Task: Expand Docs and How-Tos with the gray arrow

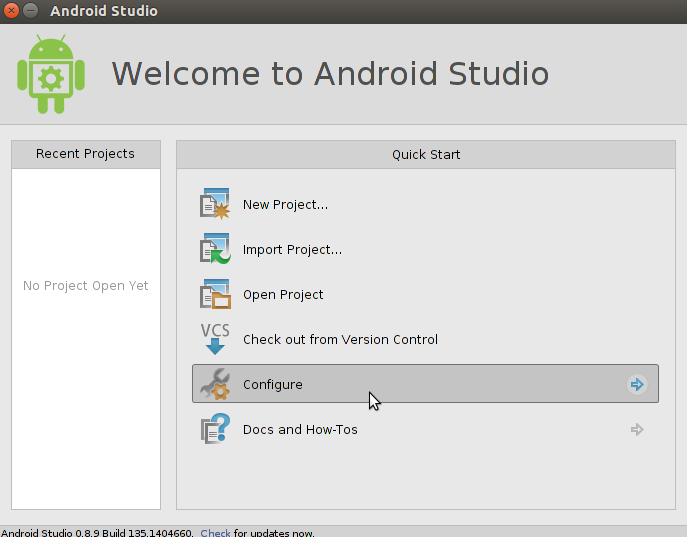Action: (637, 429)
